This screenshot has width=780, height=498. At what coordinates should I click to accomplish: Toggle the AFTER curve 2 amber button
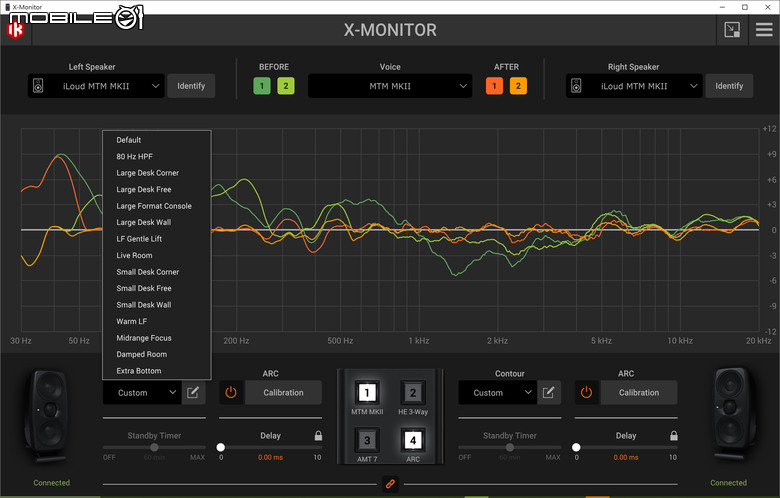518,86
